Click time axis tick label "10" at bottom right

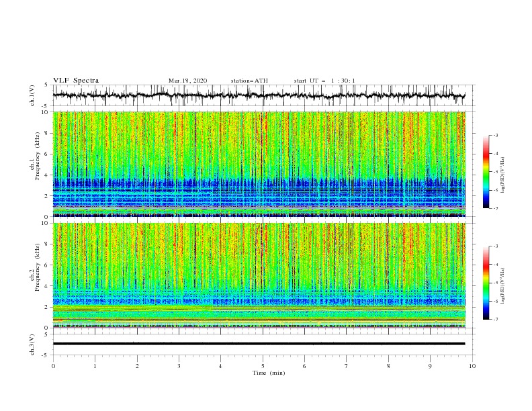click(x=472, y=366)
